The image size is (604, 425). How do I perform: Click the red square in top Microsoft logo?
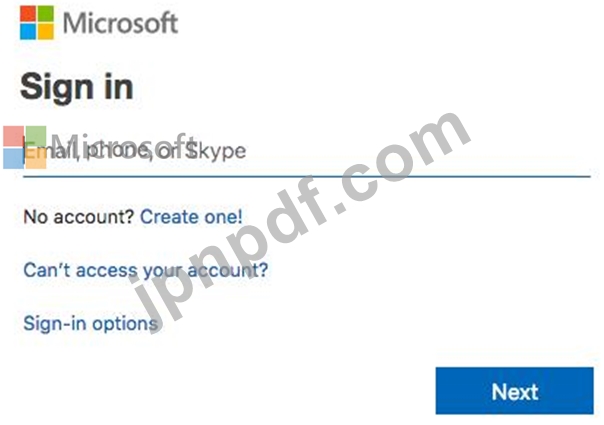click(x=28, y=14)
